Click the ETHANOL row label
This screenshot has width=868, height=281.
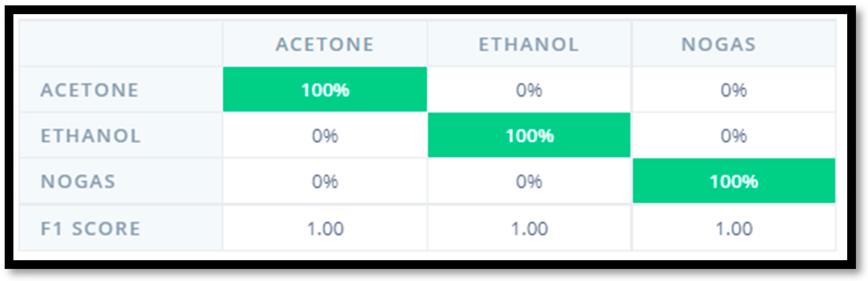pyautogui.click(x=90, y=135)
